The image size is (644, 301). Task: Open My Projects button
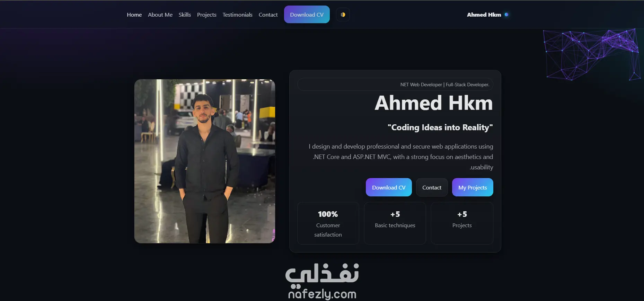[x=473, y=187]
